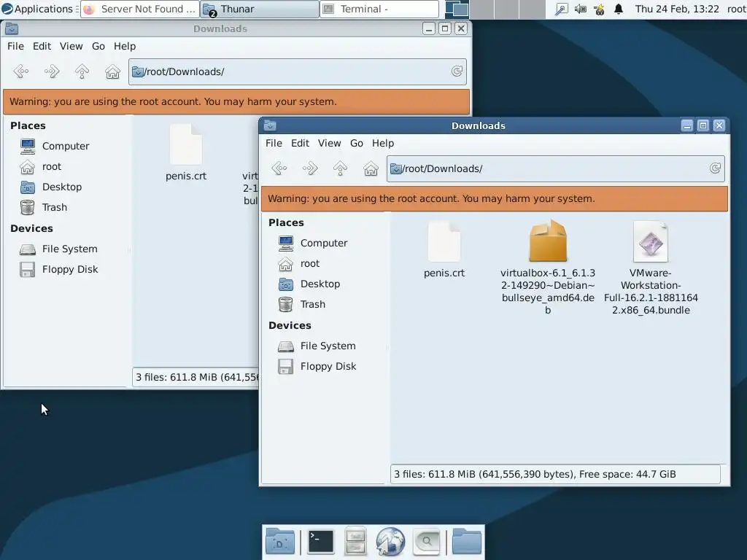Open window menu icon of front Downloads window
The image size is (747, 560).
coord(270,125)
